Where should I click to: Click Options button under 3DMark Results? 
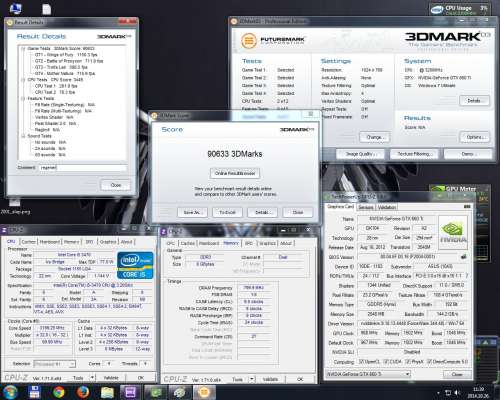[x=475, y=137]
